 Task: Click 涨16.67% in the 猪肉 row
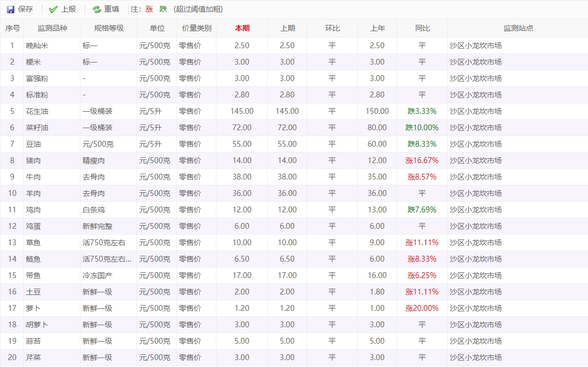pos(422,160)
